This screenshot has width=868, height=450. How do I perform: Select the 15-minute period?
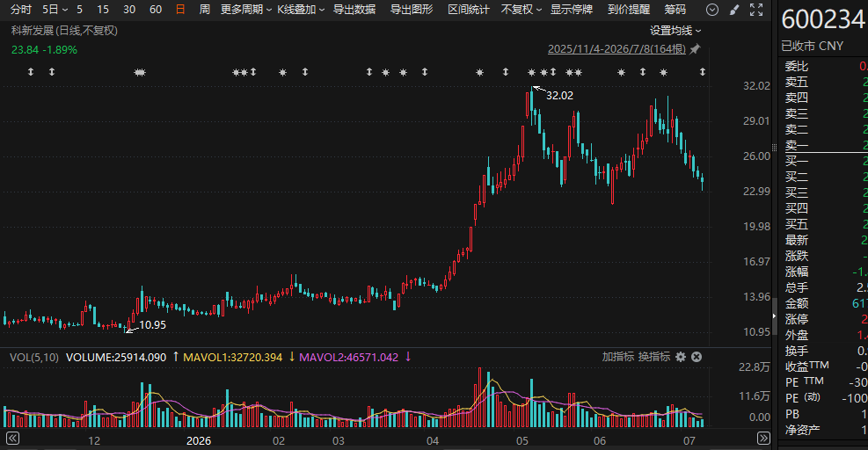(103, 10)
